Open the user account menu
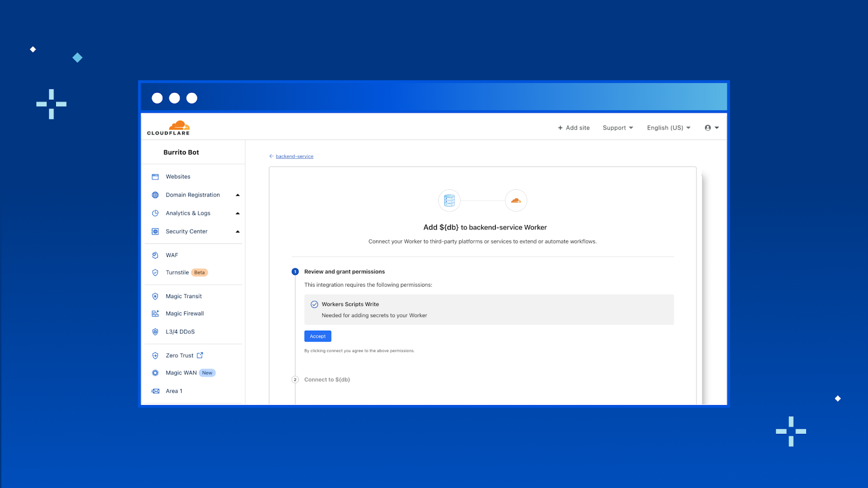 pyautogui.click(x=711, y=128)
